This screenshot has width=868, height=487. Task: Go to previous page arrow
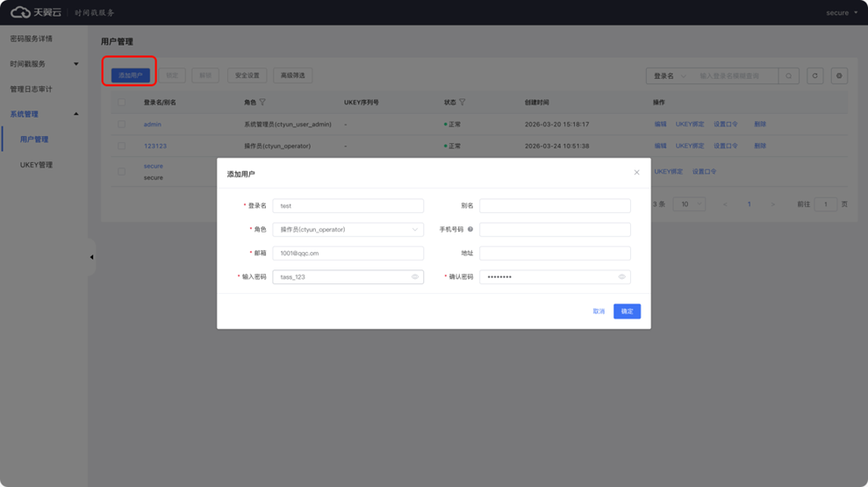(725, 204)
